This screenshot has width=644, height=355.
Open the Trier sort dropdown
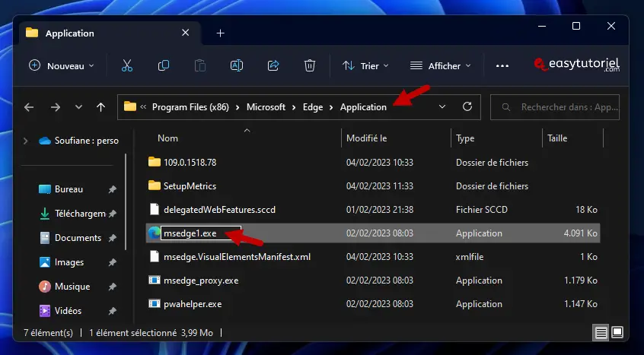pos(366,66)
